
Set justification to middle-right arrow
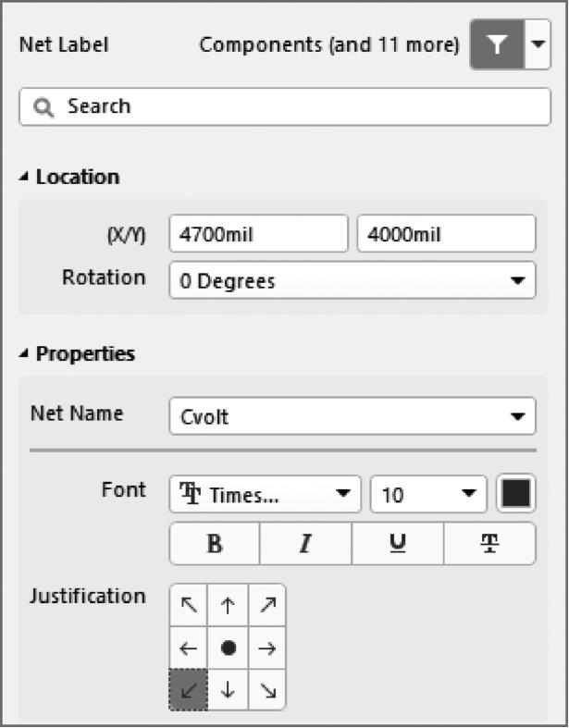coord(267,648)
